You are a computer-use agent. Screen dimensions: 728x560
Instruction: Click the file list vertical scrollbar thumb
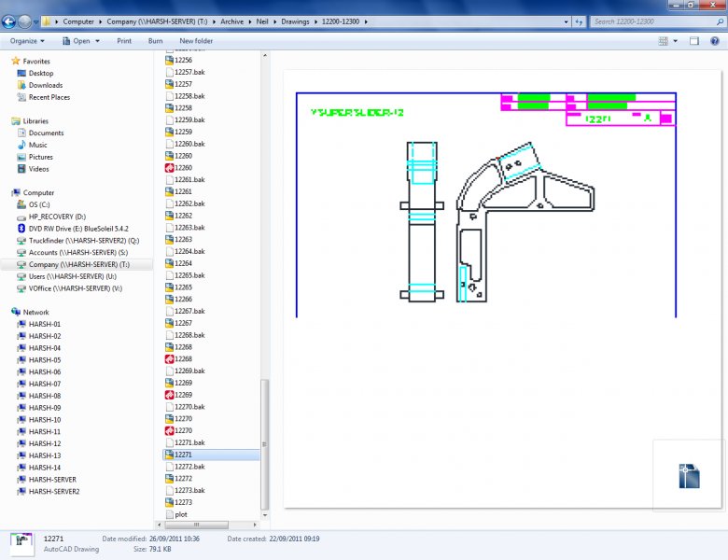tap(265, 443)
